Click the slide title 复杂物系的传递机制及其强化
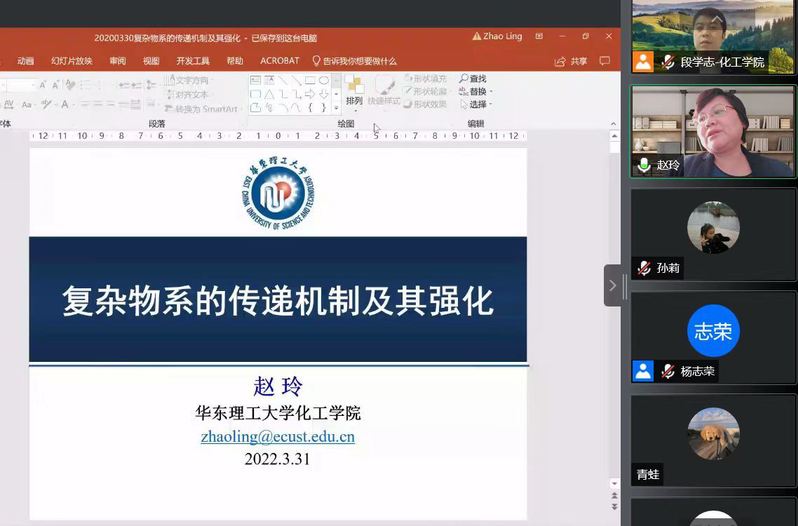The width and height of the screenshot is (798, 526). point(278,301)
